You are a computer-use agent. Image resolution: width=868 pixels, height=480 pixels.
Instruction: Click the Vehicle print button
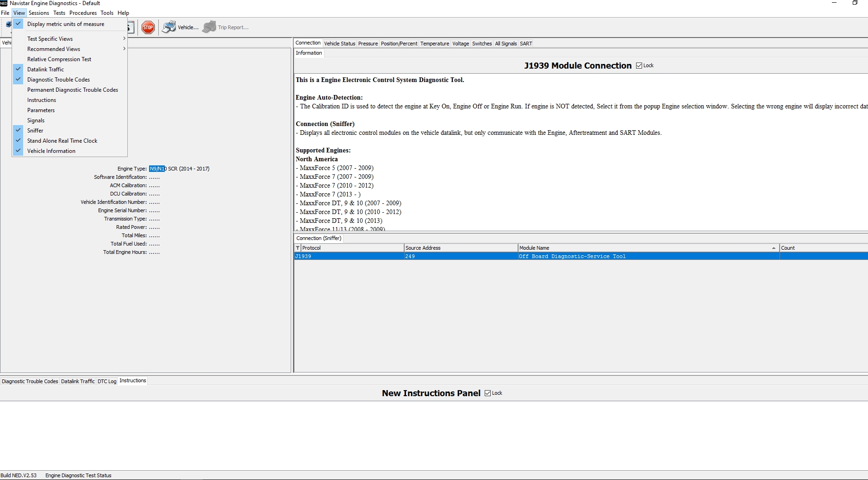(180, 27)
